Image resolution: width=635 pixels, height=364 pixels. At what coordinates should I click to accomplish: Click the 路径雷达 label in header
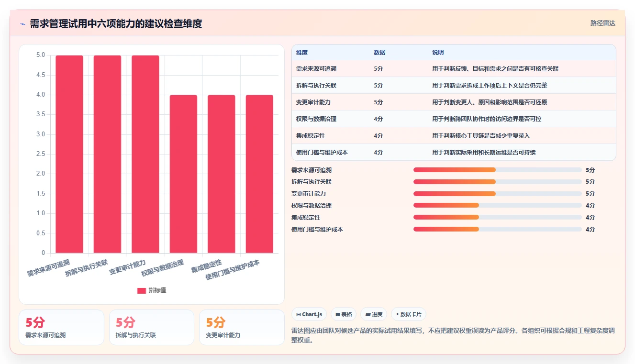point(602,23)
